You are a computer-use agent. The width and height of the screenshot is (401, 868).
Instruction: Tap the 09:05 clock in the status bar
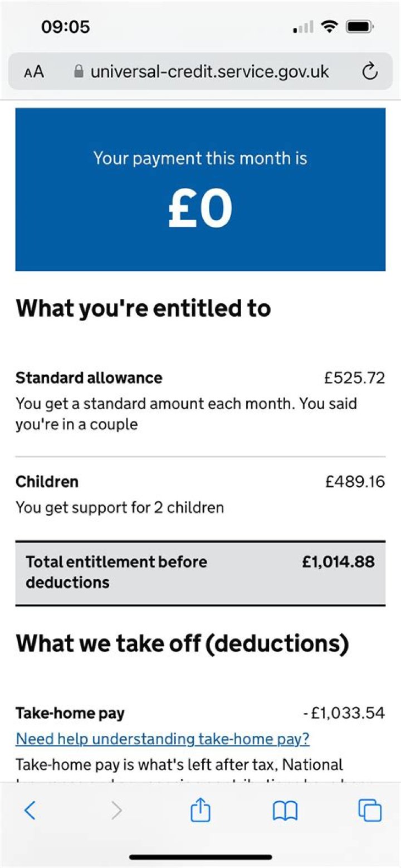pos(65,25)
